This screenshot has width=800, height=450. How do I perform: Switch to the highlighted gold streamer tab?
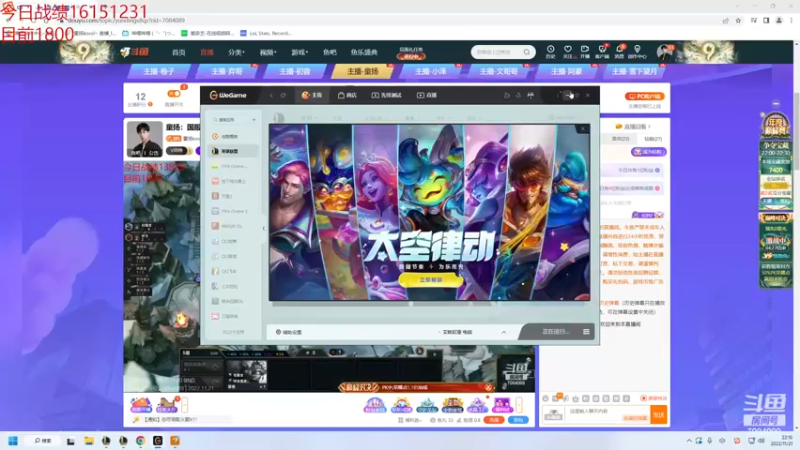[363, 71]
